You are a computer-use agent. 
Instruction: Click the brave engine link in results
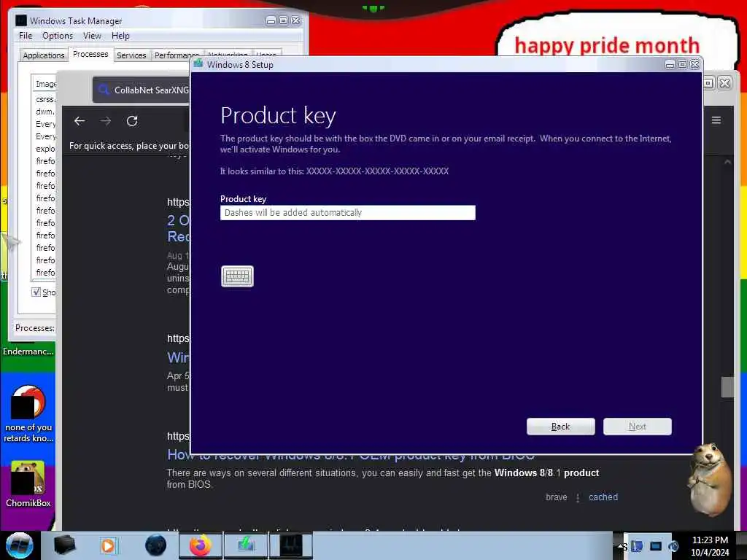coord(557,497)
